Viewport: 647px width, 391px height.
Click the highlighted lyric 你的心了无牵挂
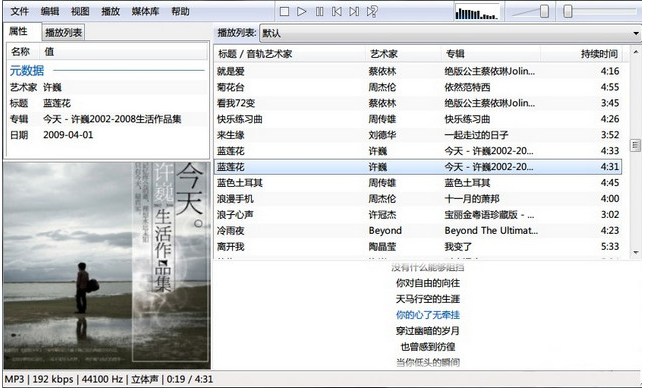(428, 315)
